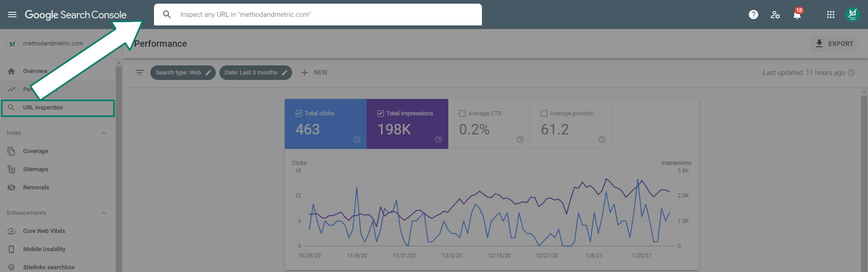Open URL inspection in sidebar
The width and height of the screenshot is (868, 272).
[x=58, y=108]
